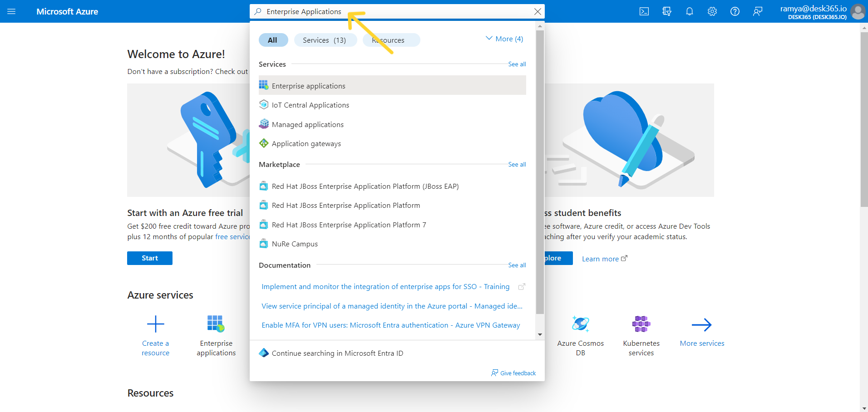Viewport: 868px width, 412px height.
Task: Open the notifications bell
Action: pos(690,11)
